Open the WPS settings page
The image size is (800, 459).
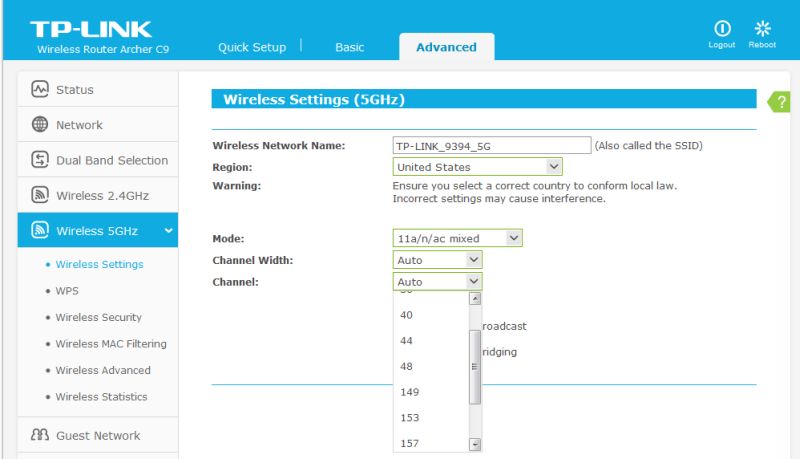(67, 291)
